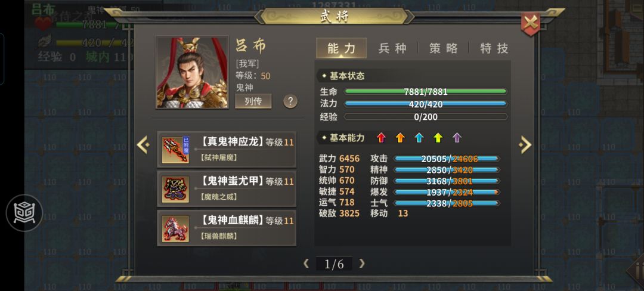The height and width of the screenshot is (291, 644).
Task: Tap the 真鬼神应龙 weapon icon
Action: 175,150
